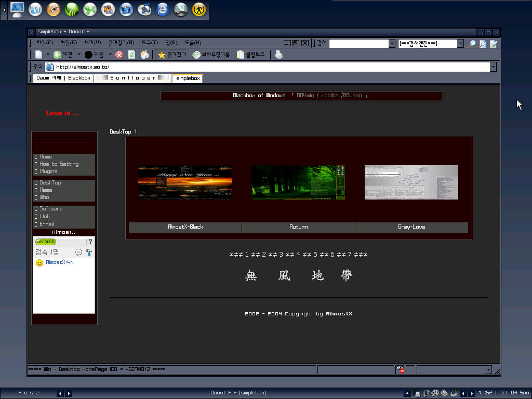
Task: Click the red Stop loading icon
Action: (119, 55)
